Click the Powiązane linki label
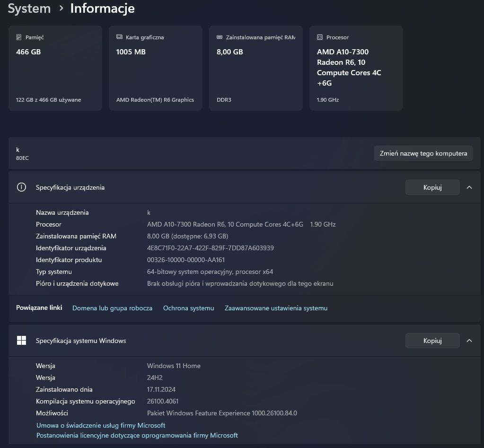484x448 pixels. [39, 307]
